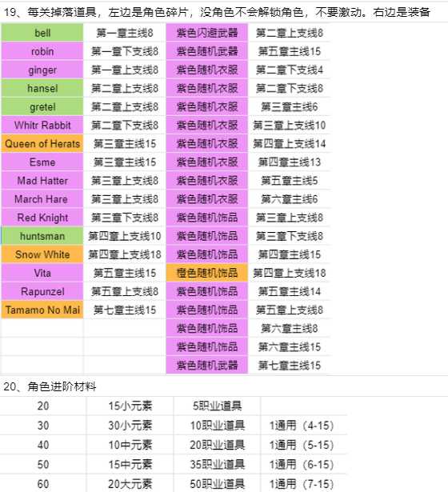Viewport: 448px width, 492px height.
Task: Click the '第四章上支线14' cell
Action: pos(290,144)
